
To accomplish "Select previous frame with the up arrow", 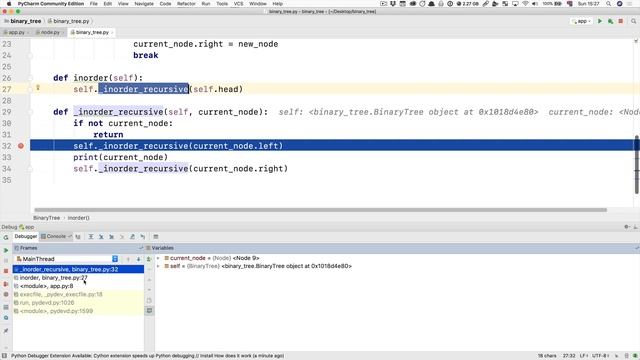I will tap(128, 259).
